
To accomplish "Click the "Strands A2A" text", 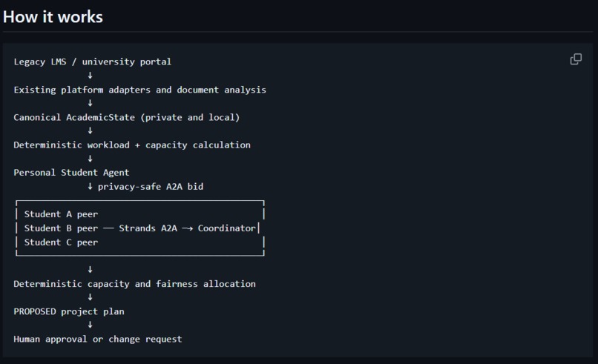I will point(148,228).
